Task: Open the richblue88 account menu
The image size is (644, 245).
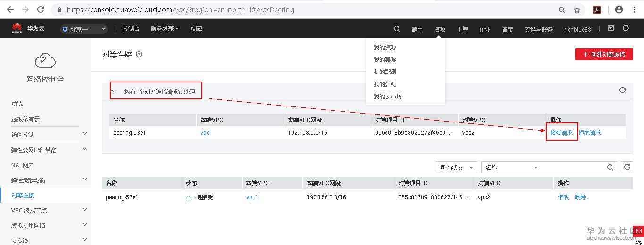Action: click(x=577, y=29)
